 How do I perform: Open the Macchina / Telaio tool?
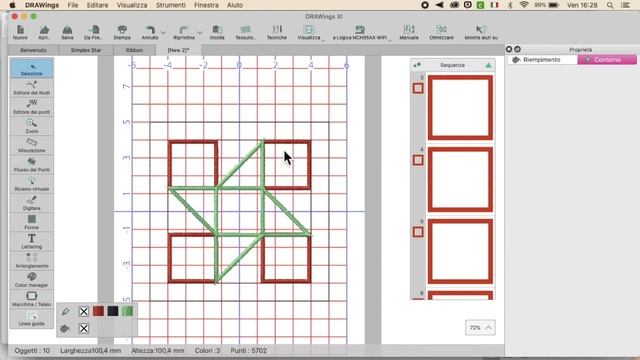tap(31, 299)
